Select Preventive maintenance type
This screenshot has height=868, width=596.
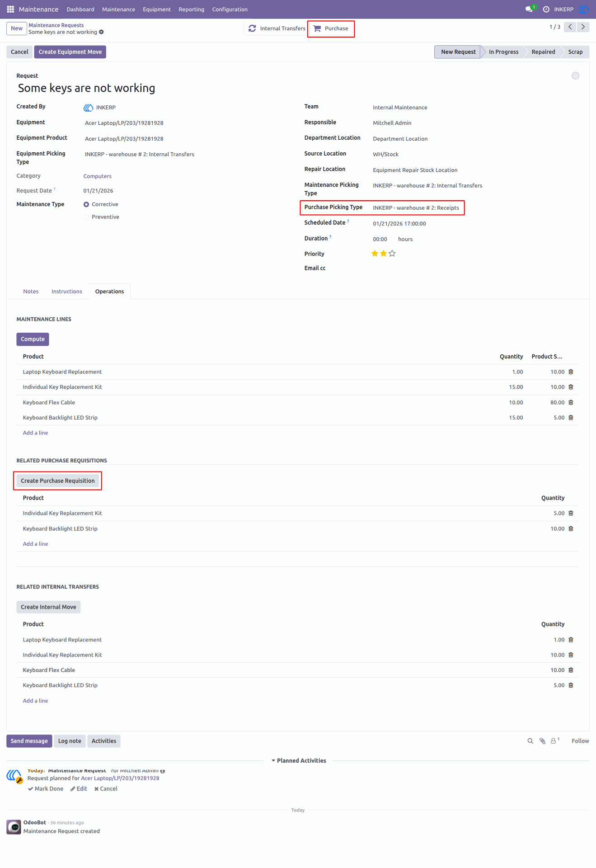[x=86, y=217]
